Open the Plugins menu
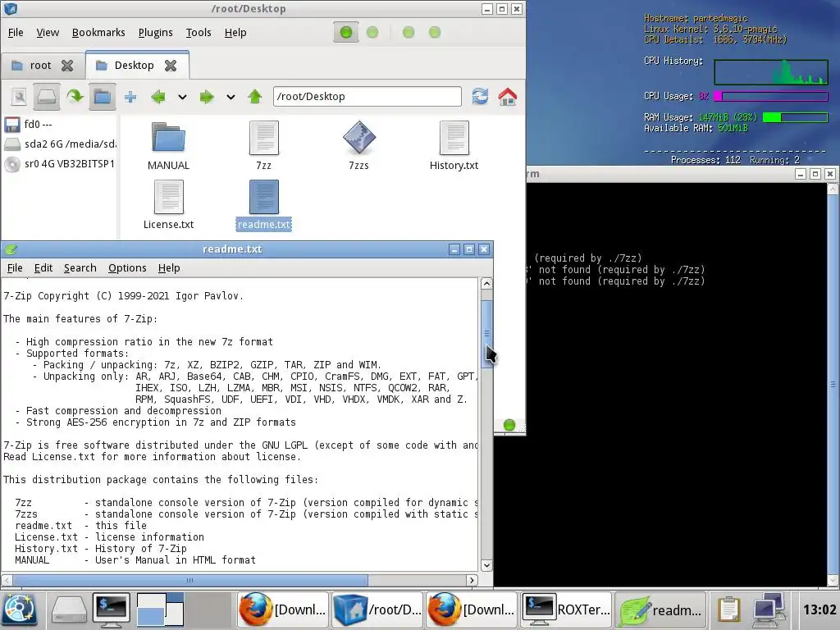 click(155, 33)
